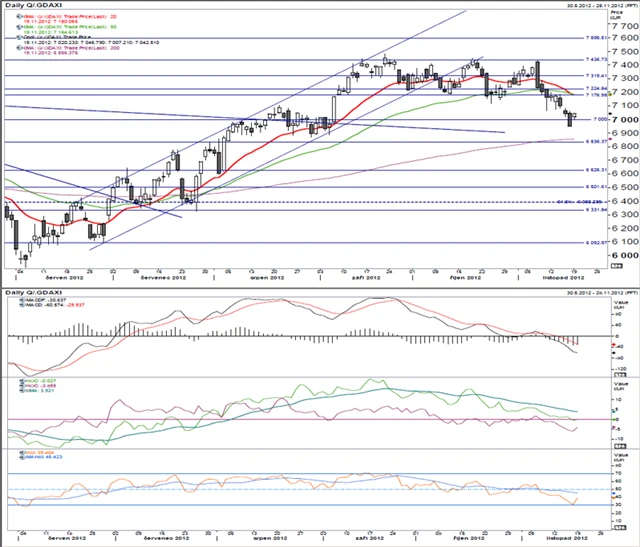Select the 7 319.41 level label

tap(596, 76)
